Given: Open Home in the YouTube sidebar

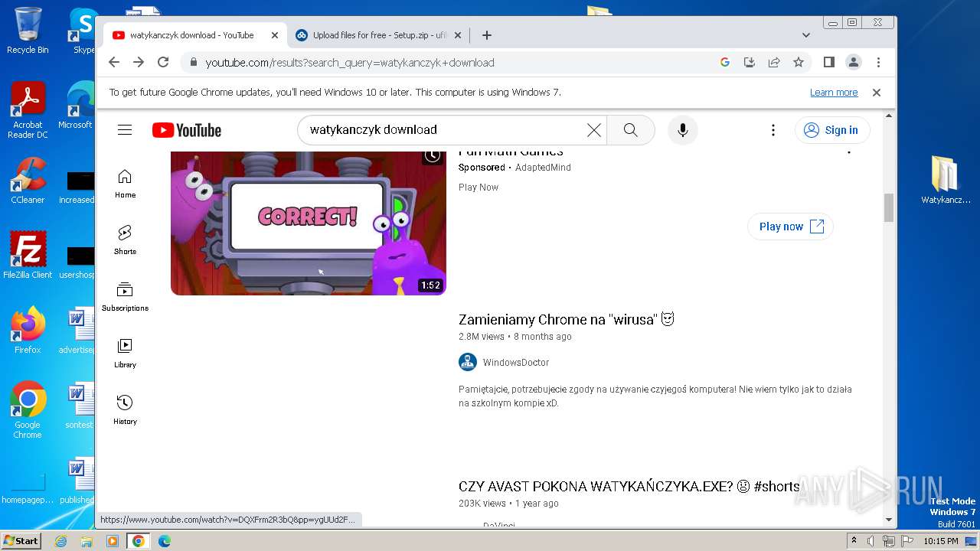Looking at the screenshot, I should coord(125,184).
